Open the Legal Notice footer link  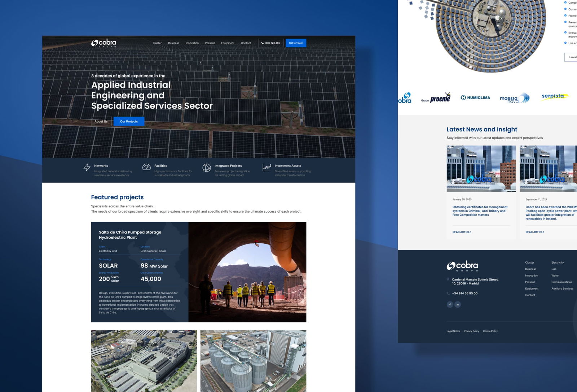coord(453,331)
